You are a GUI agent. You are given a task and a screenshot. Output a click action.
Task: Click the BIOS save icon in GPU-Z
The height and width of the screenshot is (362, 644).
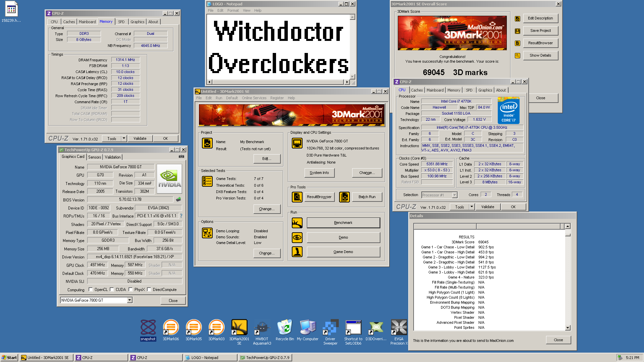[x=178, y=199]
